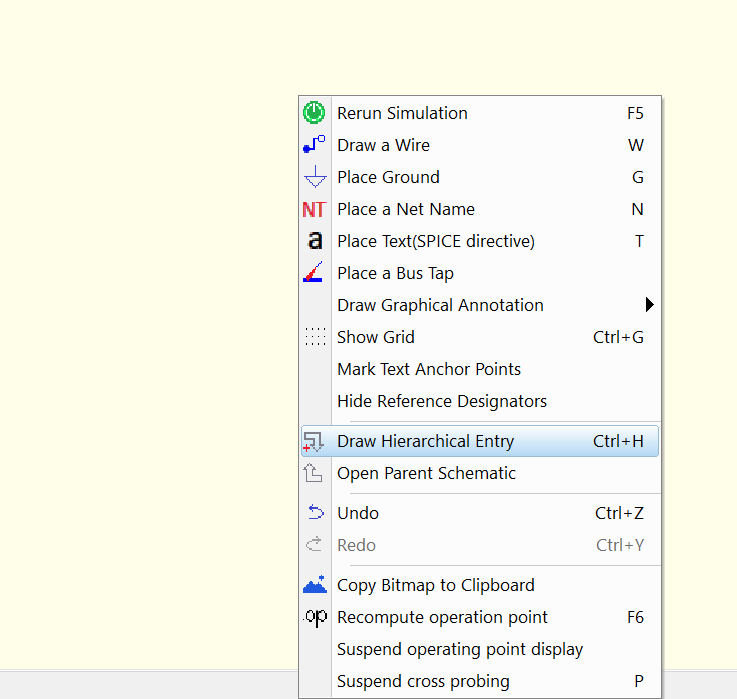Click the dotted Show Grid icon

pyautogui.click(x=314, y=337)
